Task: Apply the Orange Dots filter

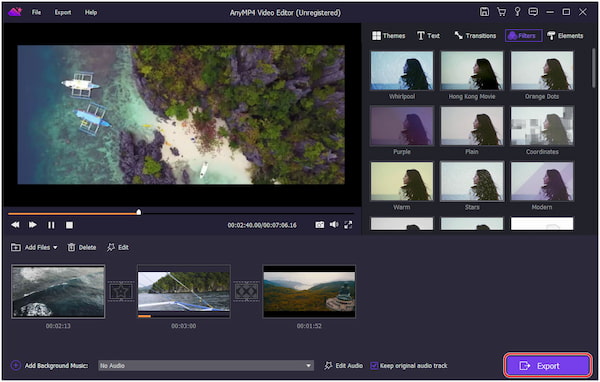Action: point(542,71)
